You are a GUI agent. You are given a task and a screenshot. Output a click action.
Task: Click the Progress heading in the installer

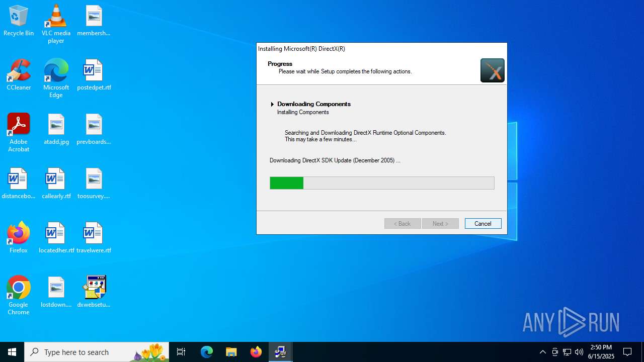pyautogui.click(x=280, y=64)
